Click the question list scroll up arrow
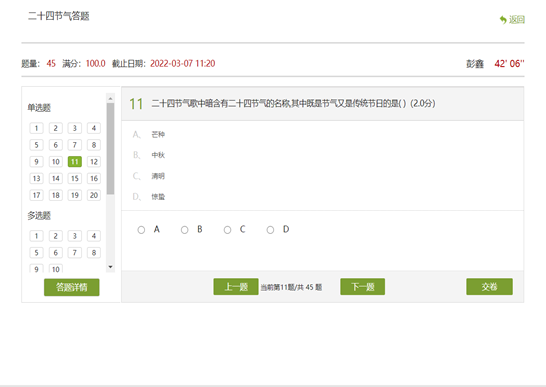546x387 pixels. 110,99
